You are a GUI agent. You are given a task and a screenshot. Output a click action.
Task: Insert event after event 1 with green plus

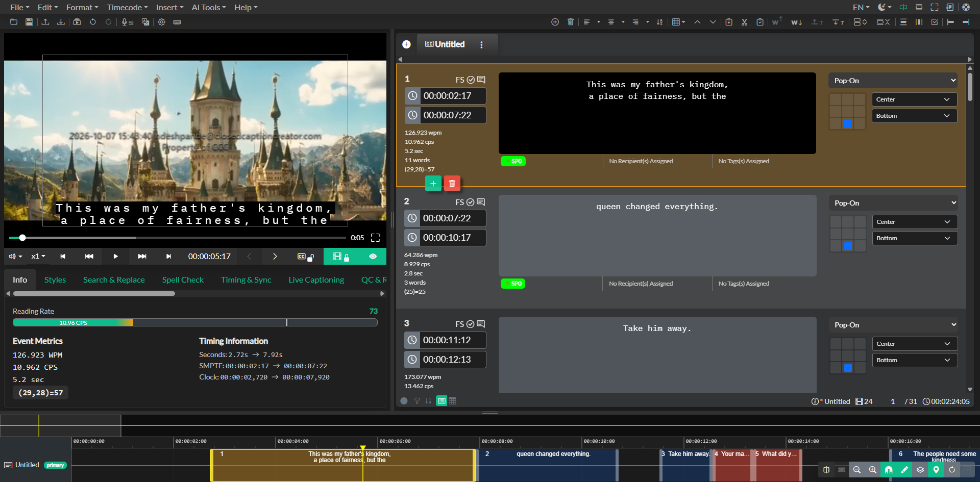[x=433, y=184]
